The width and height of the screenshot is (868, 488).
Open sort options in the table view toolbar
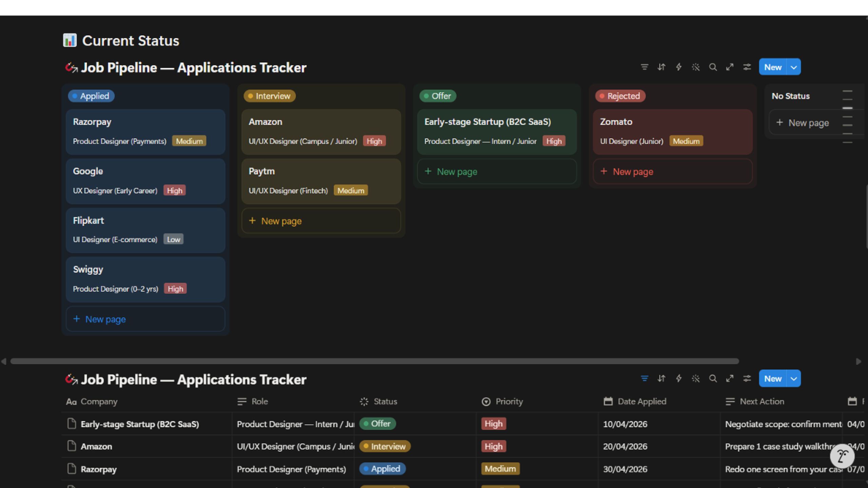(x=662, y=379)
